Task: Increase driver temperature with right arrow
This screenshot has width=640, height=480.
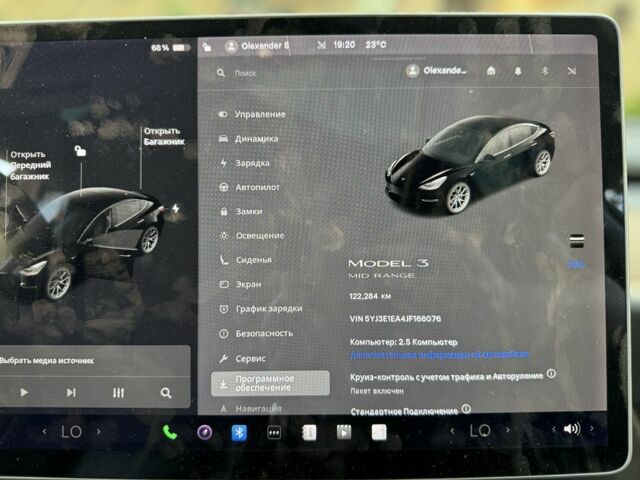Action: [98, 431]
